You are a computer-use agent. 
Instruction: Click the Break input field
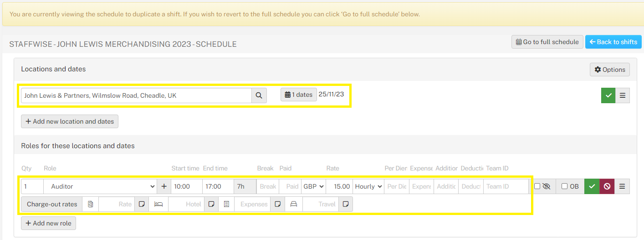[x=268, y=186]
